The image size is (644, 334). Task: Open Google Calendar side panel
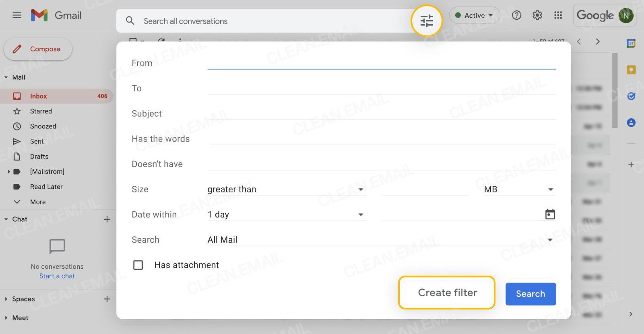(x=631, y=43)
